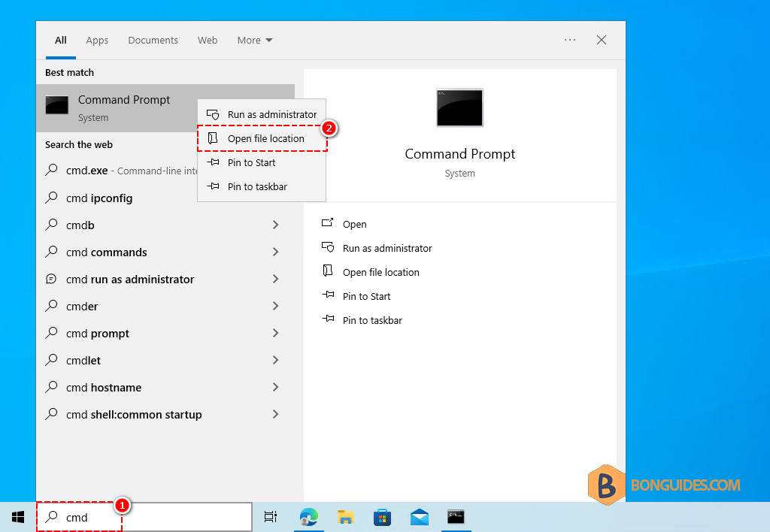Choose Open file location in context menu
This screenshot has height=532, width=770.
[262, 138]
